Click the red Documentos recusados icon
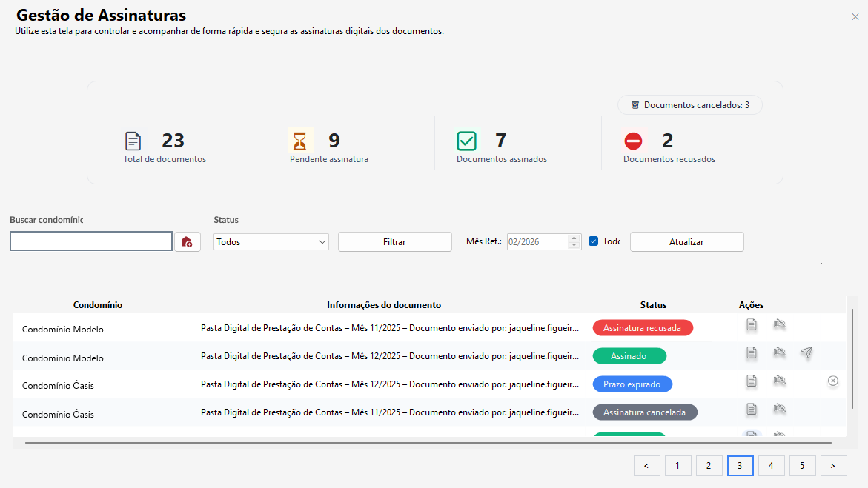Image resolution: width=868 pixels, height=488 pixels. click(x=633, y=141)
